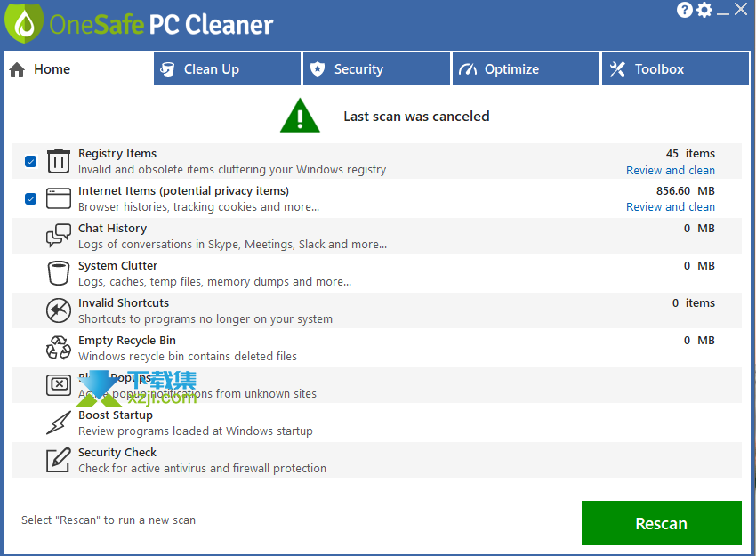Review and clean 856.60 MB internet items
756x556 pixels.
point(671,207)
